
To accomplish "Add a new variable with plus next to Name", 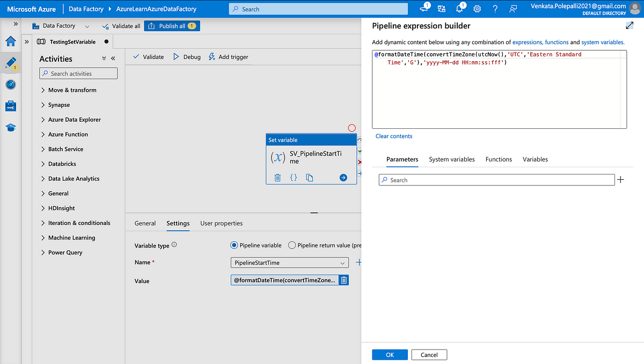I will tap(358, 263).
